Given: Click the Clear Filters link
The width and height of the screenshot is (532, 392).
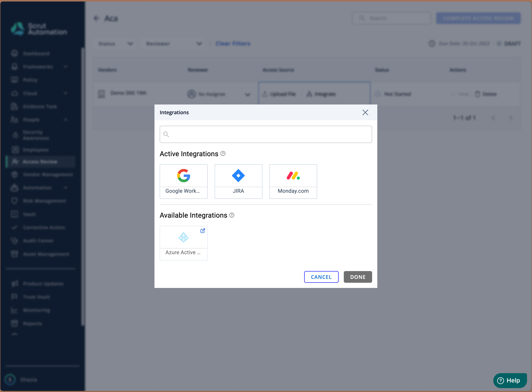Looking at the screenshot, I should (x=233, y=44).
